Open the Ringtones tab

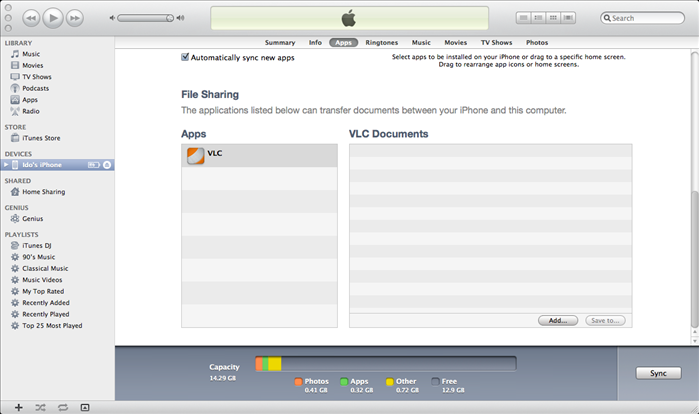coord(382,42)
